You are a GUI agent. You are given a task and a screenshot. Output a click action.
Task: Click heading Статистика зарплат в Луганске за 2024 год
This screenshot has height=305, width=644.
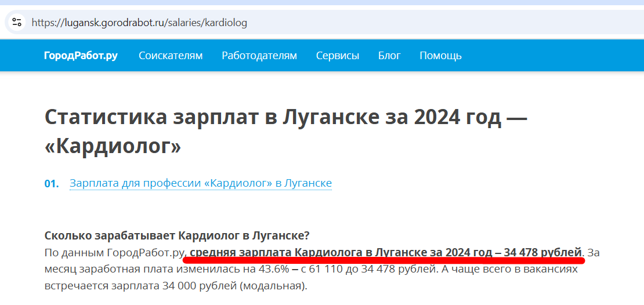[285, 132]
